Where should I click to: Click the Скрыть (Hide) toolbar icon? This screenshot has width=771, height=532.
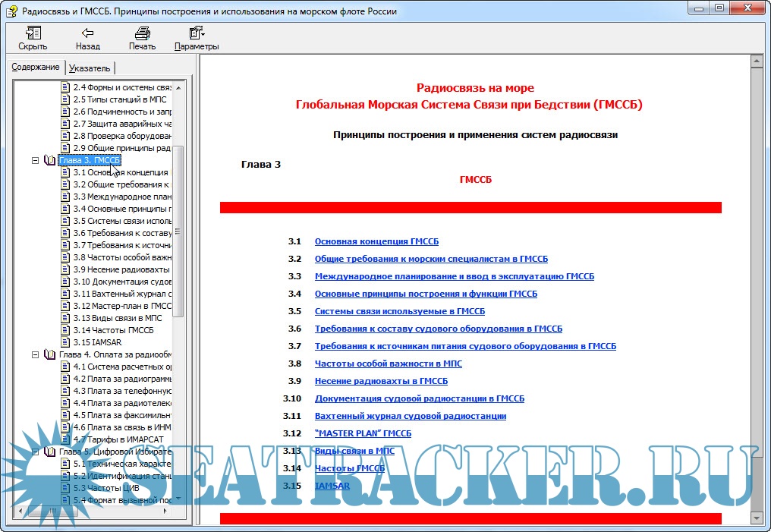[x=33, y=33]
